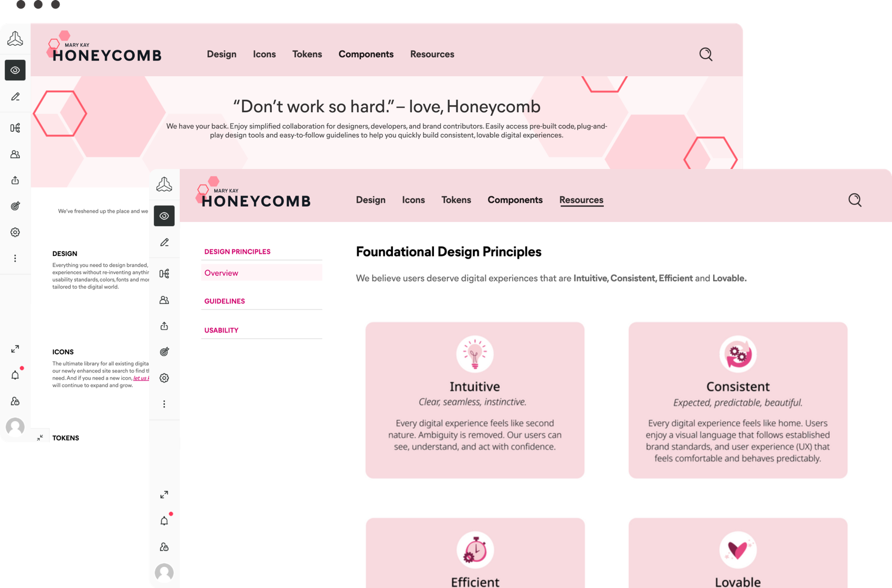Image resolution: width=892 pixels, height=588 pixels.
Task: Click the zeroheight logo icon in front window sidebar
Action: tap(164, 185)
